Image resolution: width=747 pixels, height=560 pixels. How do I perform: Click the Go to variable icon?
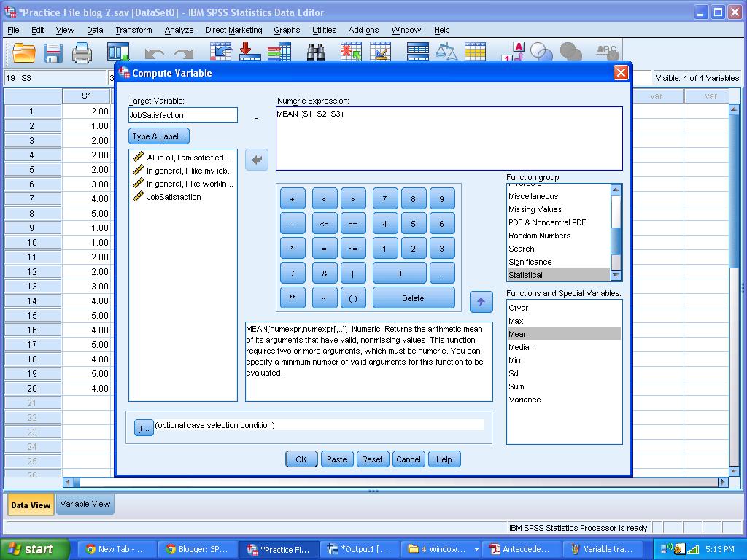249,52
